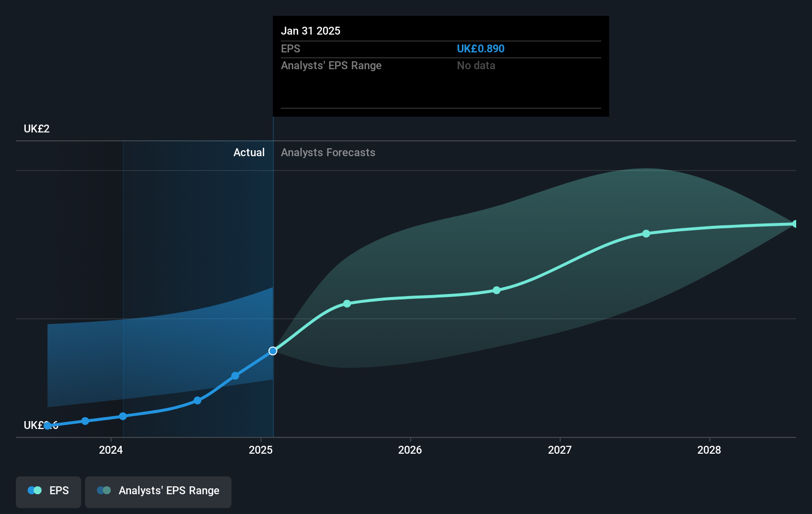Viewport: 812px width, 514px height.
Task: Click the 2027 forecast data point
Action: [646, 234]
